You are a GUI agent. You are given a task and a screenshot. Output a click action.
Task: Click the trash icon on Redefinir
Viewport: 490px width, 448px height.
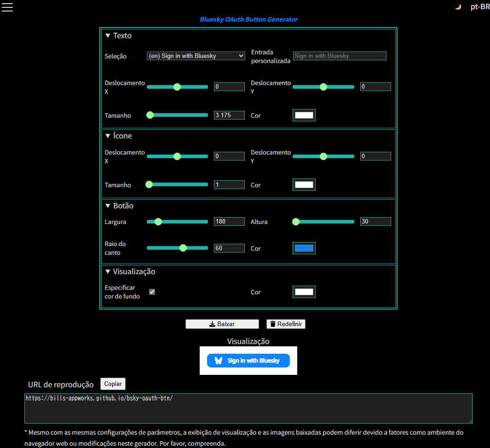tap(273, 324)
